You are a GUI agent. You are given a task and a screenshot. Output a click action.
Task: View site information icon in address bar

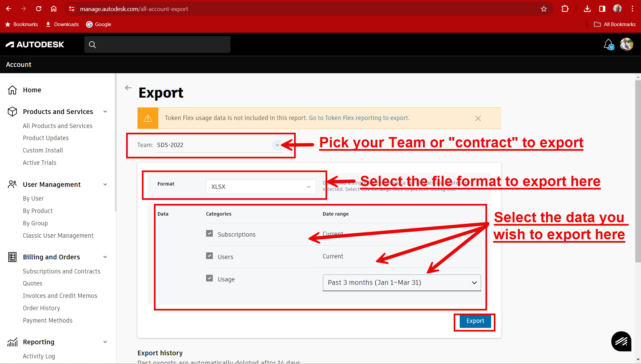click(x=72, y=9)
